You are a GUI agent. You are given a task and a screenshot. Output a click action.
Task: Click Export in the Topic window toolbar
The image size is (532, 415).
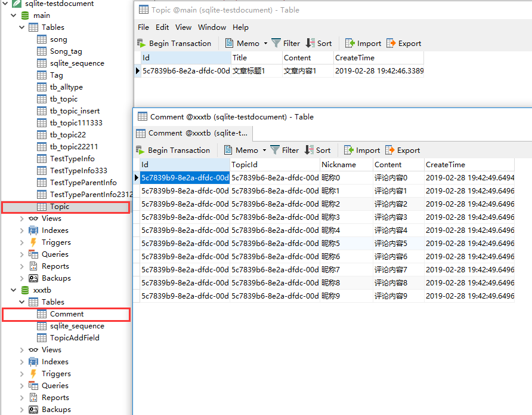(x=404, y=44)
